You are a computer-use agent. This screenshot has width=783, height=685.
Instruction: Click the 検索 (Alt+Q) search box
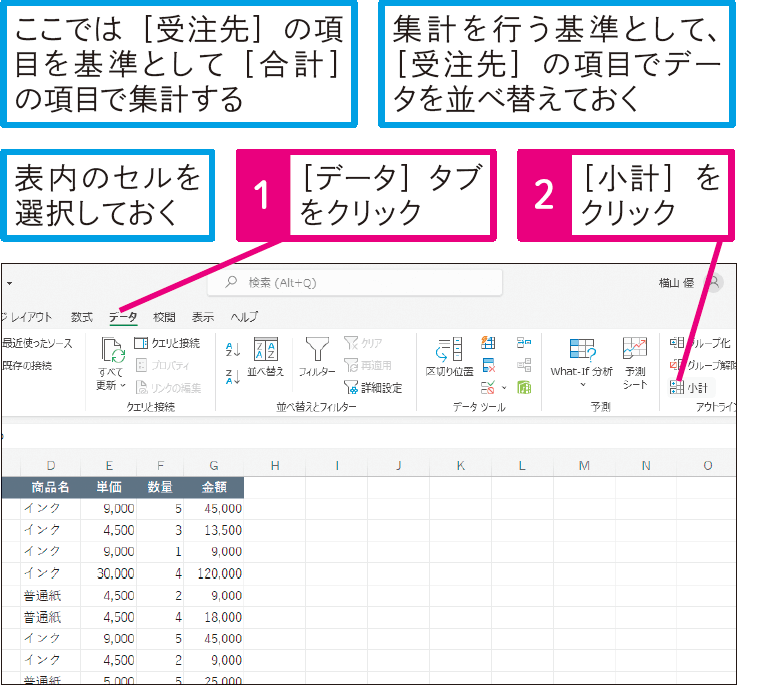[x=355, y=283]
